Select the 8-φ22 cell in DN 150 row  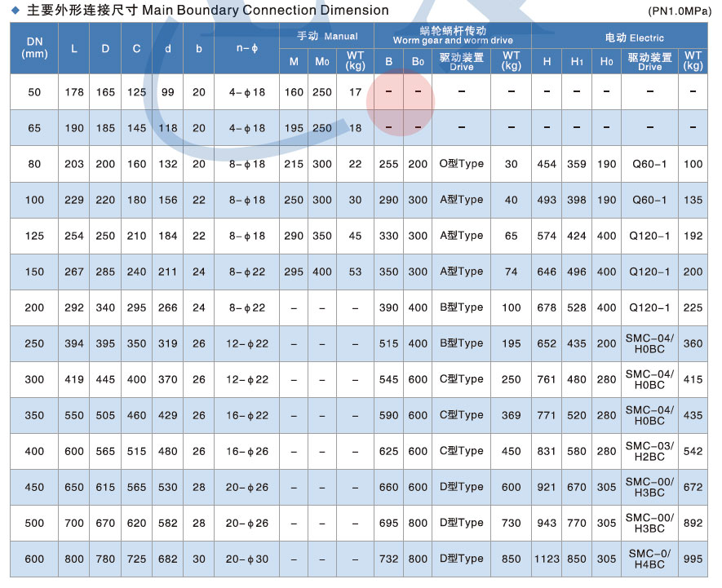247,272
